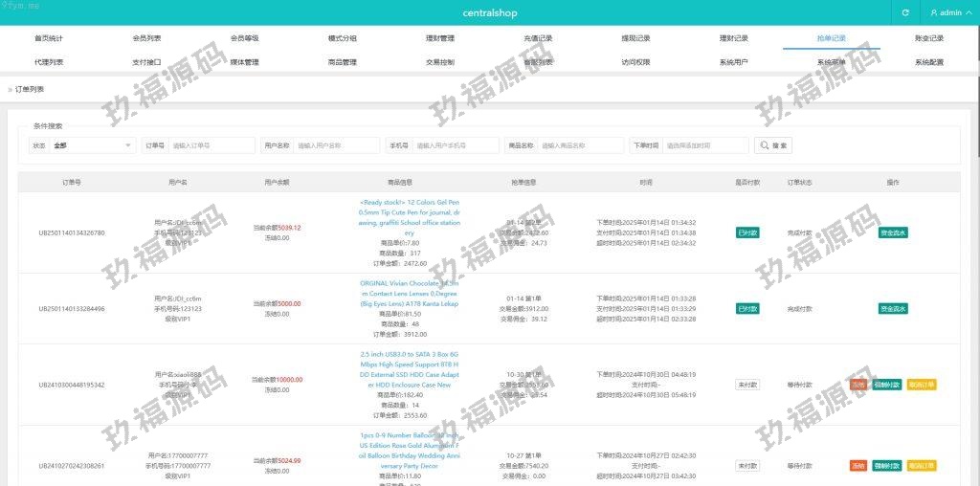Click 强制付款 for order UB2410300448195342
The image size is (980, 486).
click(886, 385)
